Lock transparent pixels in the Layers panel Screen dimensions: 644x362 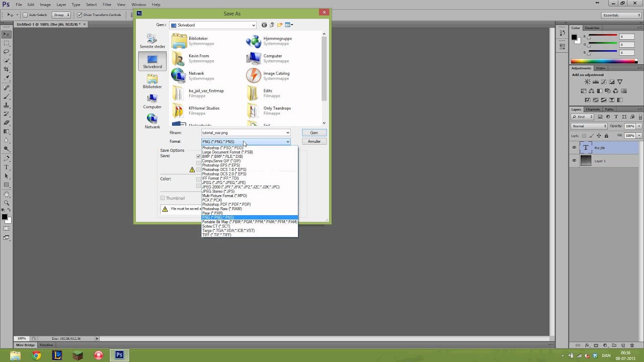tap(585, 136)
